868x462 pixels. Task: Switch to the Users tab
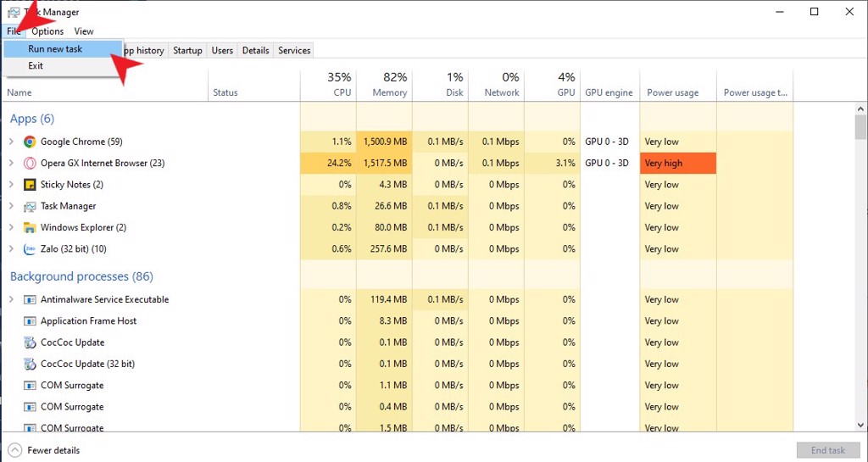(x=222, y=50)
